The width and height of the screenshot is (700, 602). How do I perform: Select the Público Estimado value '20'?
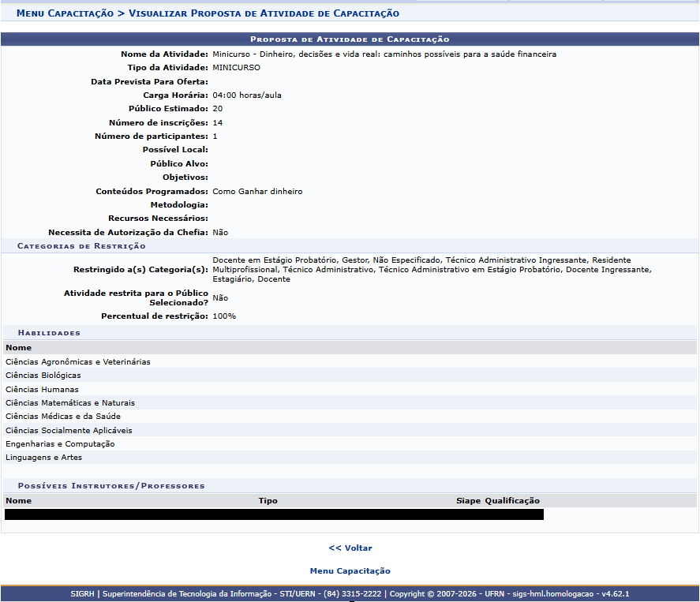pyautogui.click(x=217, y=109)
